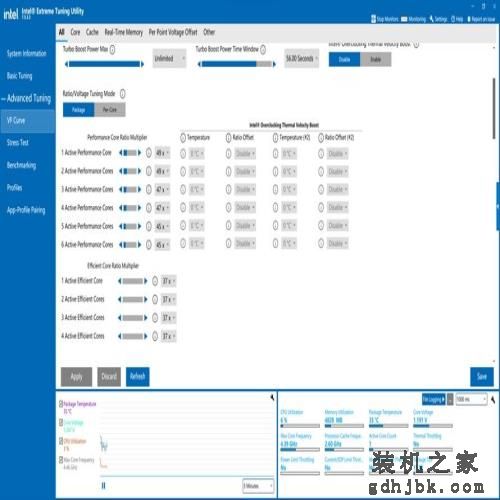Open info icon for Turbo Boost Power Time Window

263,50
